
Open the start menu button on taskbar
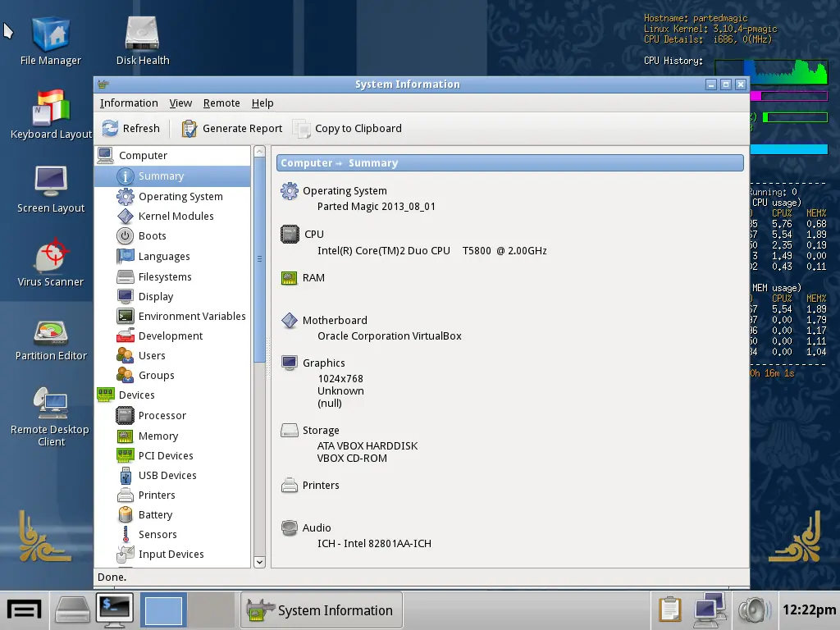point(24,610)
